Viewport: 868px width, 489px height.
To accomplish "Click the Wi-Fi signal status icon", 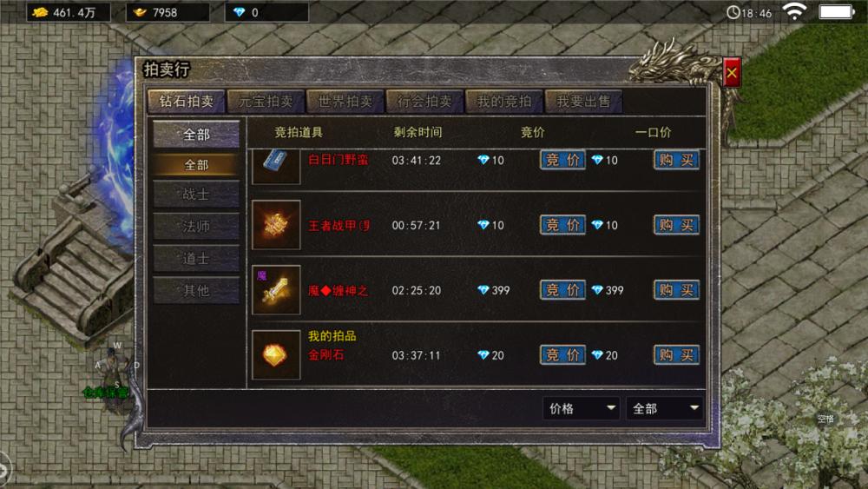I will pos(794,11).
